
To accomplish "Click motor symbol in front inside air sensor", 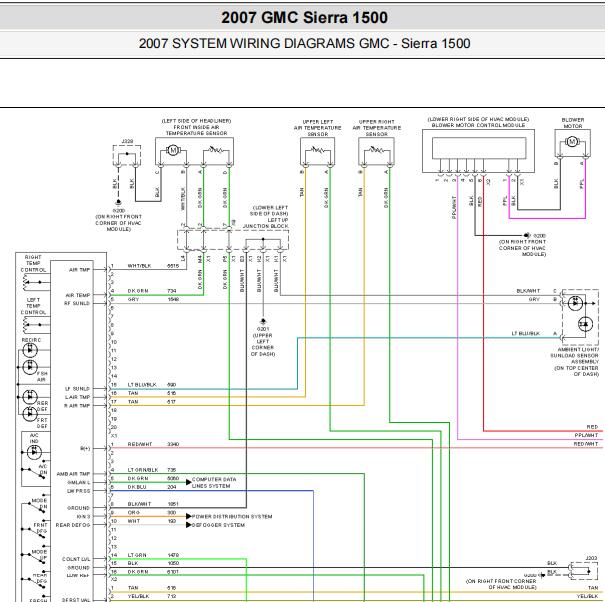I will click(173, 150).
